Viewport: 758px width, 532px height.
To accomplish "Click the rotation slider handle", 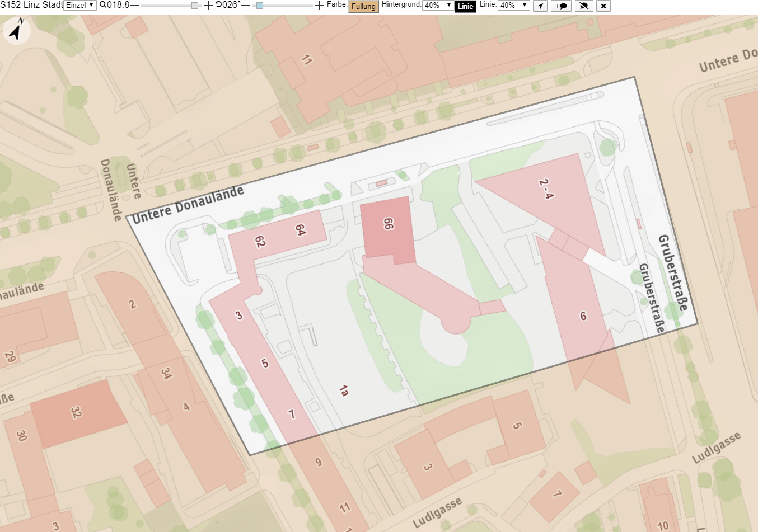I will [x=259, y=6].
